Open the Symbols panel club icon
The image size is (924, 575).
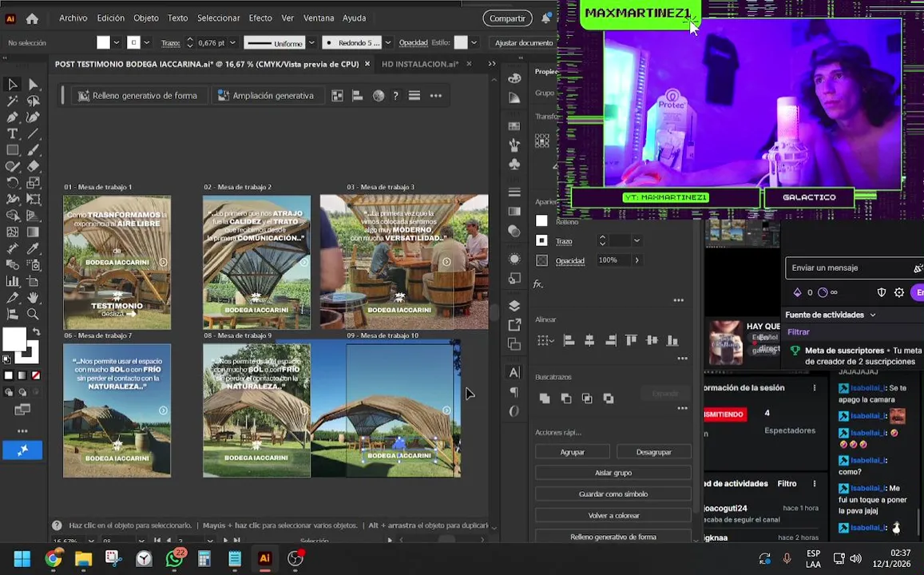click(514, 164)
